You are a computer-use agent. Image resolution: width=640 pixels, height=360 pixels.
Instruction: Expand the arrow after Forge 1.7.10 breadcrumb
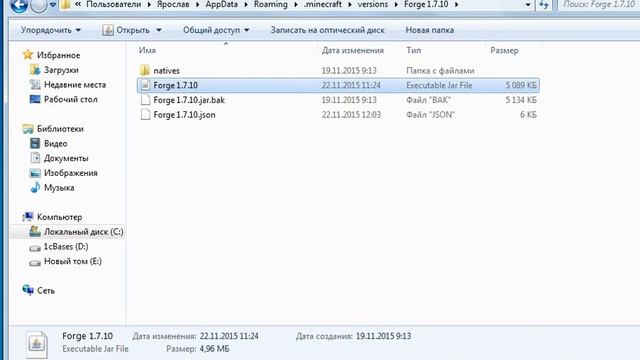[x=456, y=5]
